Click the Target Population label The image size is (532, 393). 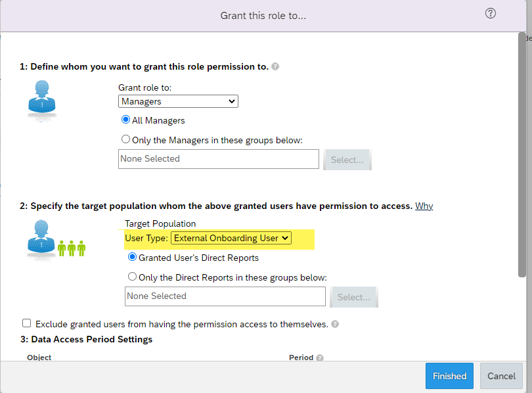tap(160, 223)
